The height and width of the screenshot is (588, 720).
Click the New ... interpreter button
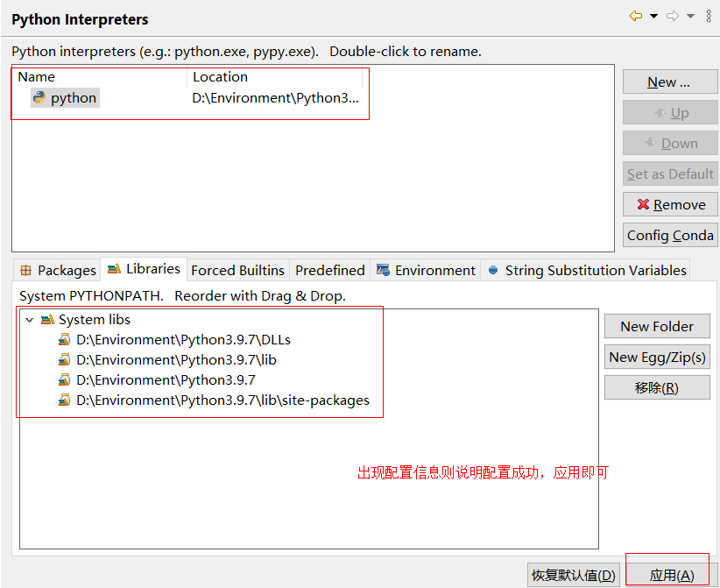tap(670, 81)
